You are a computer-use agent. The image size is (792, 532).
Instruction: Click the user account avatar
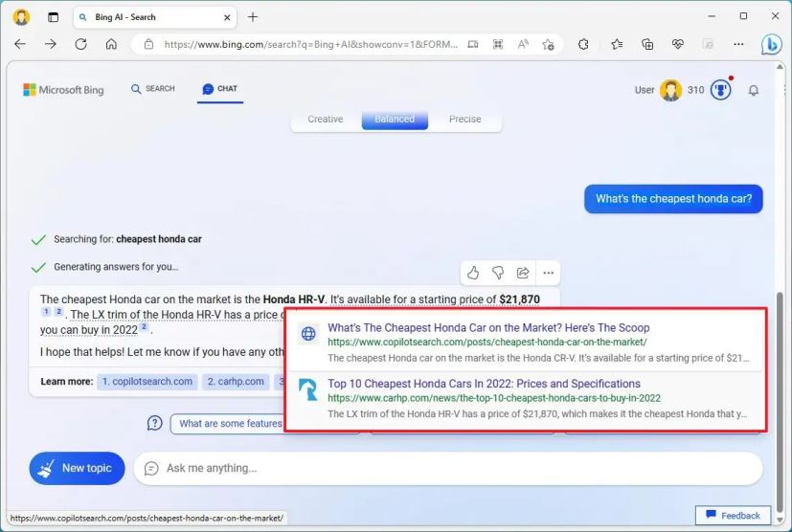(x=670, y=90)
